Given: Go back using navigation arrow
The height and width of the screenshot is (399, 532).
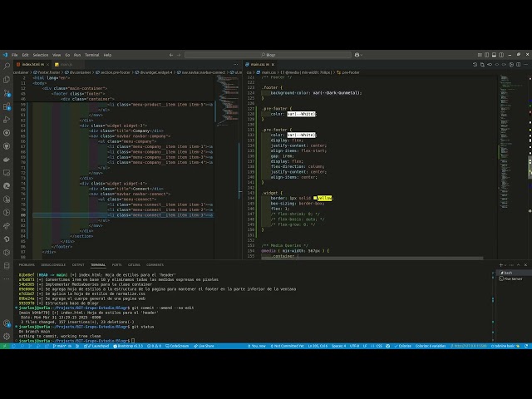Looking at the screenshot, I should click(171, 55).
